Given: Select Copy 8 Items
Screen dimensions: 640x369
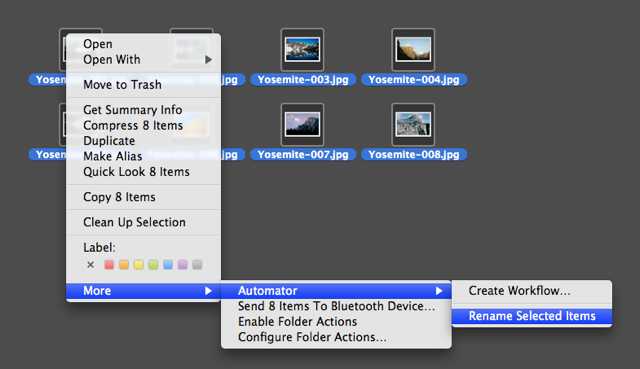Looking at the screenshot, I should 143,197.
